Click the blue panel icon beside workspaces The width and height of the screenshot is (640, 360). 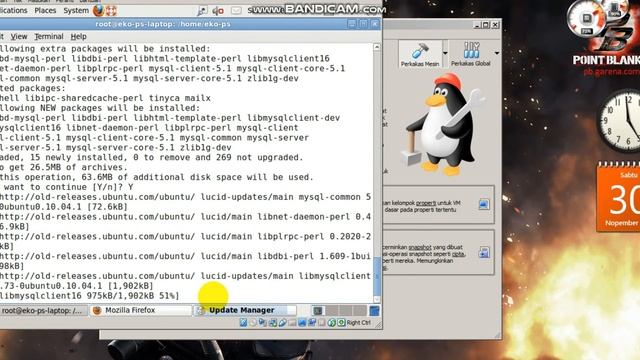click(374, 311)
